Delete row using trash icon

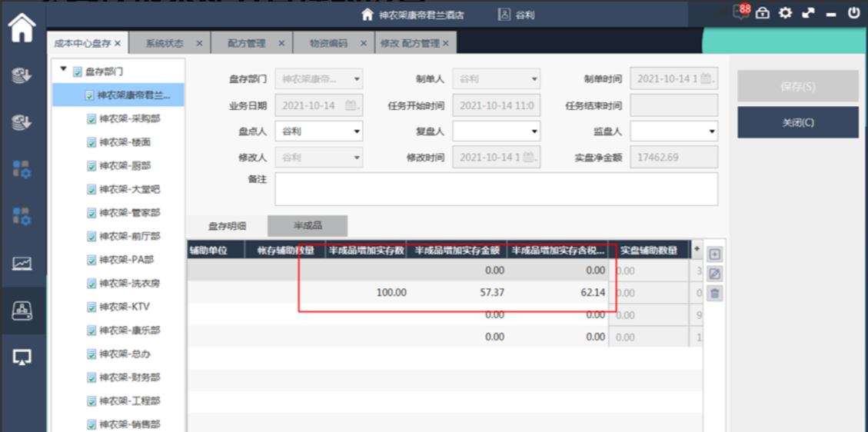(x=715, y=293)
